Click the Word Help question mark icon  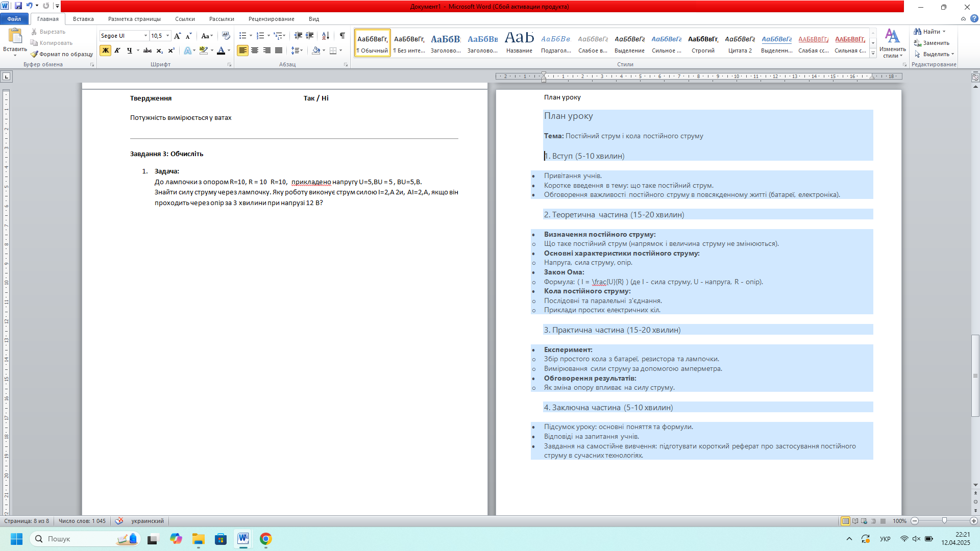(x=974, y=19)
